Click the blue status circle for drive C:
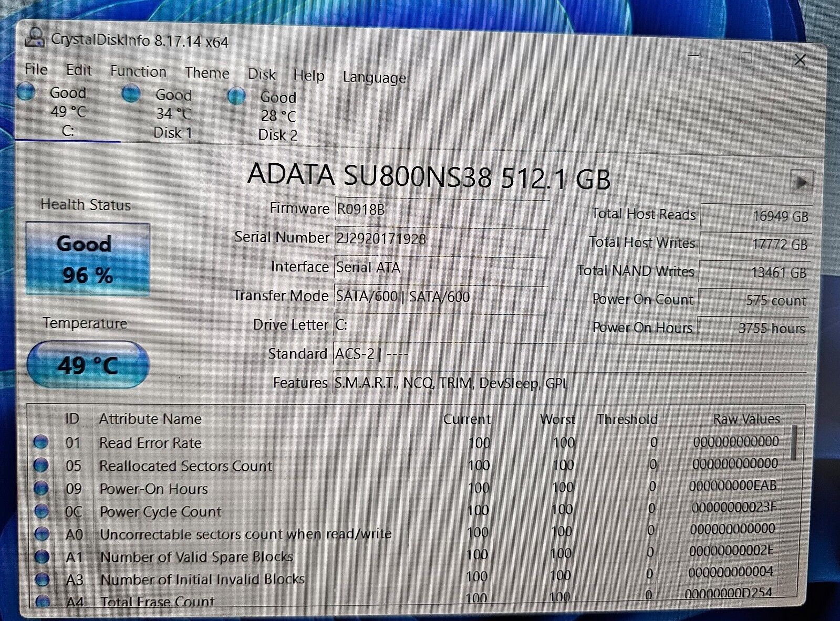The image size is (840, 621). 25,91
